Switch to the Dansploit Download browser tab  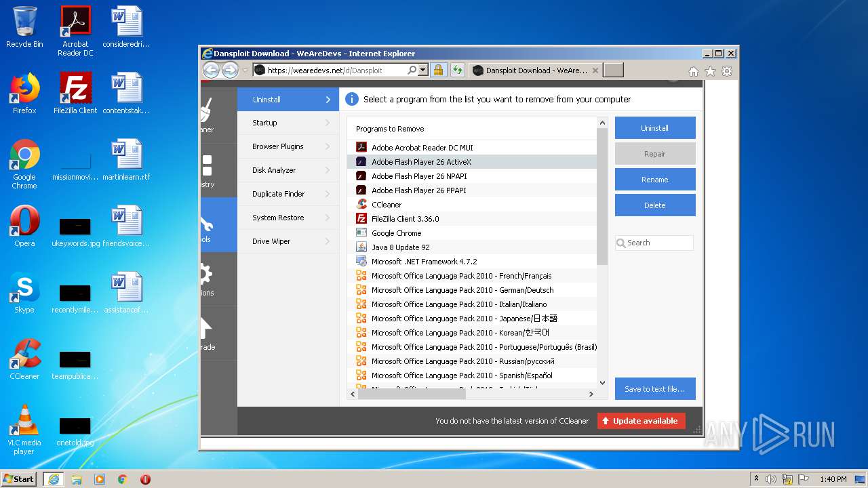pyautogui.click(x=534, y=70)
